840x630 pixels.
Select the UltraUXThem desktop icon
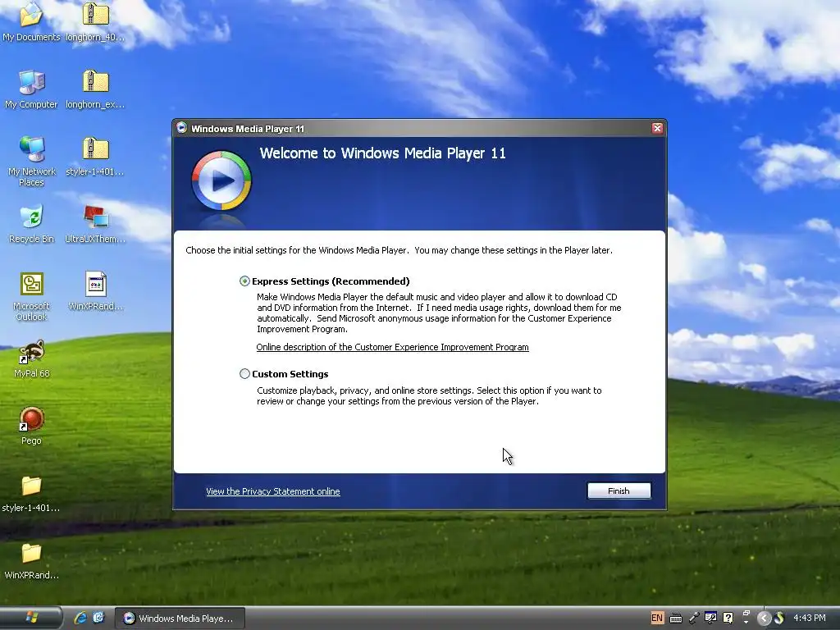click(x=95, y=224)
